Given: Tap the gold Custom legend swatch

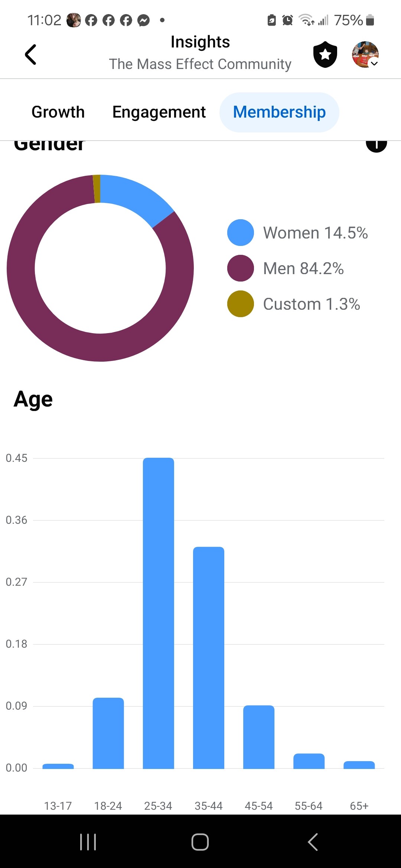Looking at the screenshot, I should click(x=241, y=304).
